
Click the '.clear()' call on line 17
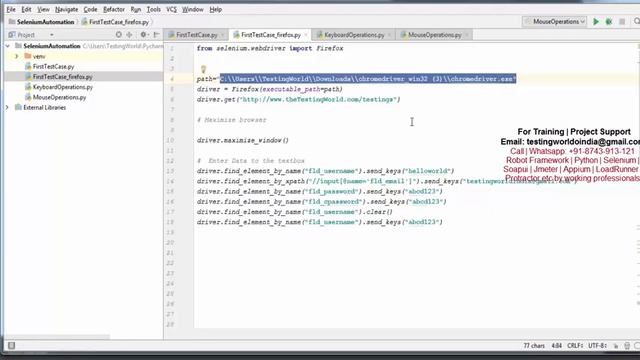click(x=377, y=212)
